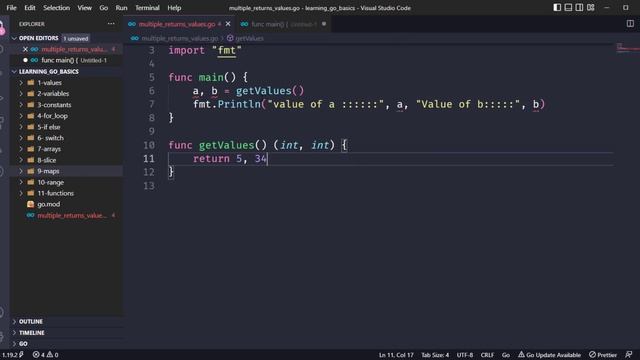Click getValues symbol in the breadcrumb

pyautogui.click(x=249, y=38)
